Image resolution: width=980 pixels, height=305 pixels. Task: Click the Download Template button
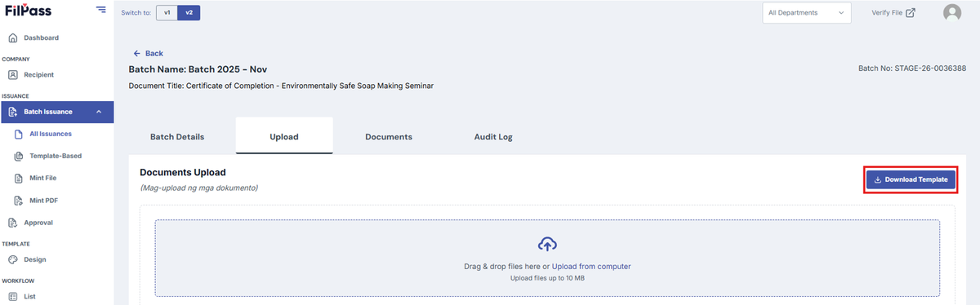911,180
